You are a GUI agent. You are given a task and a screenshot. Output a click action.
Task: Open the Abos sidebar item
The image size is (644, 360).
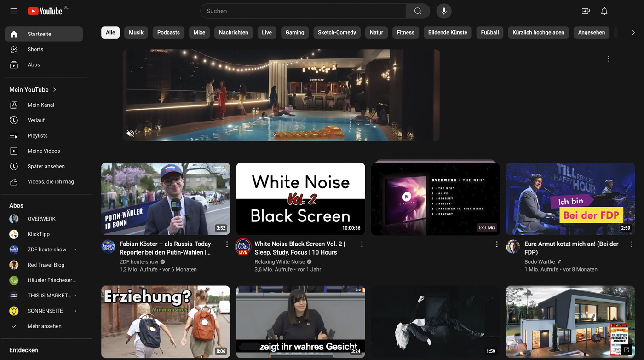[34, 64]
